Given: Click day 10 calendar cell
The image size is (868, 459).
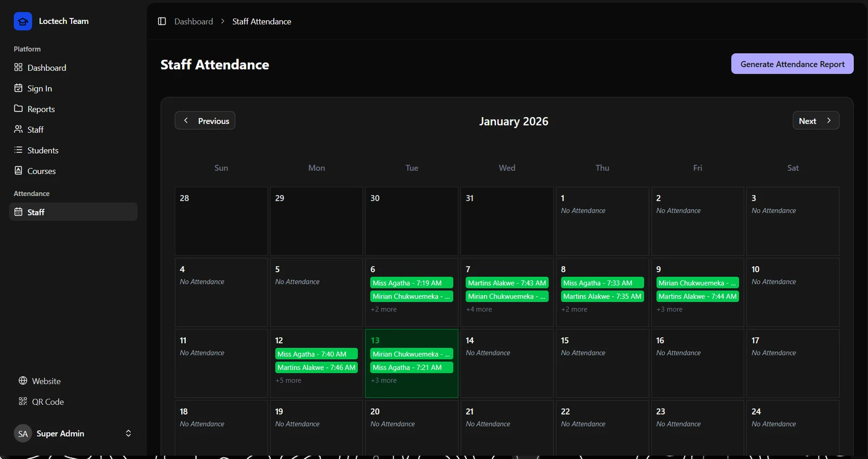Looking at the screenshot, I should click(793, 292).
